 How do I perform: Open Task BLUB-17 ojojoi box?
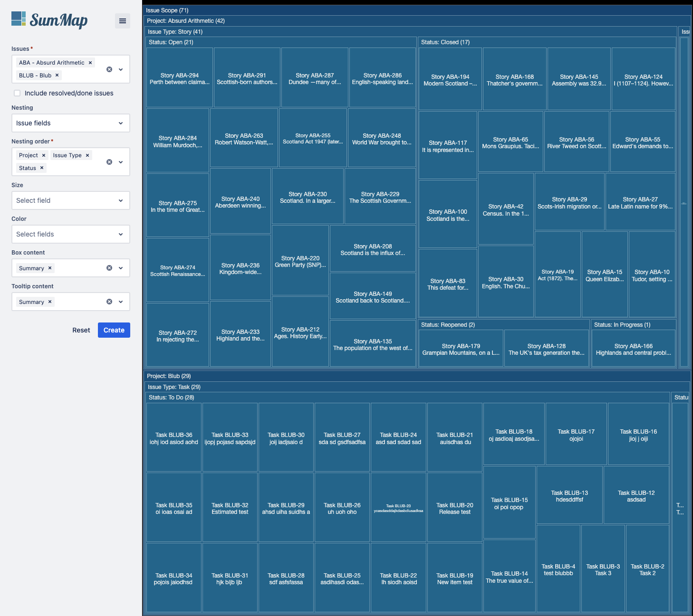576,434
